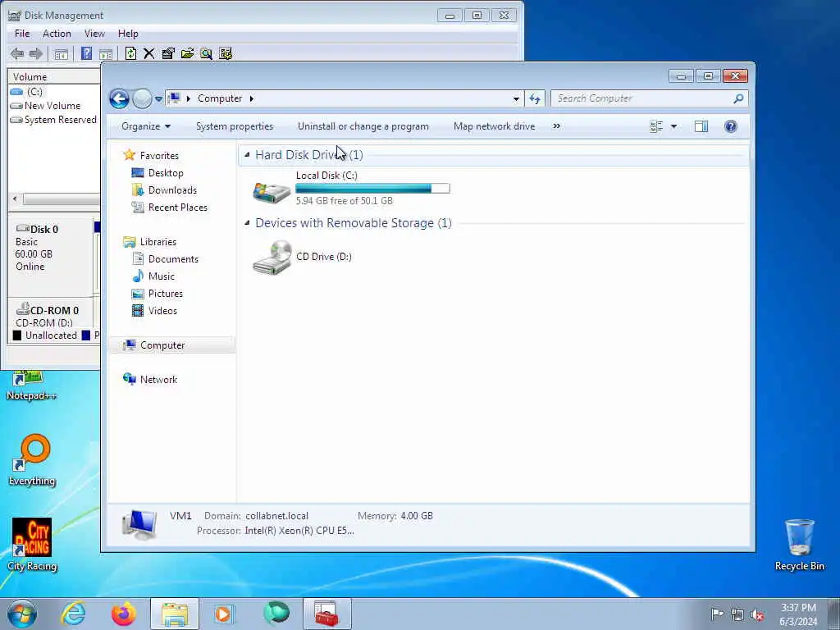Click the arrow after Computer in address bar
This screenshot has width=840, height=630.
(x=251, y=98)
